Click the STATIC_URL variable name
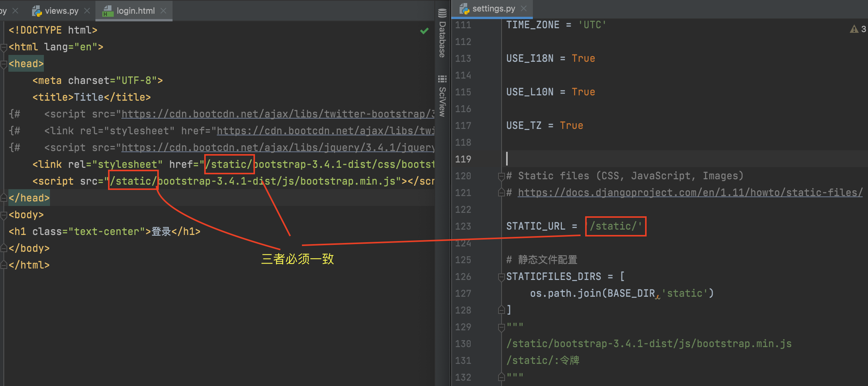 tap(536, 226)
